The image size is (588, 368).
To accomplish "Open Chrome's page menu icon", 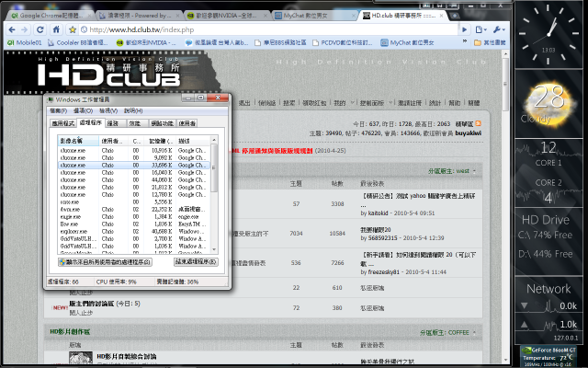I will (x=481, y=29).
